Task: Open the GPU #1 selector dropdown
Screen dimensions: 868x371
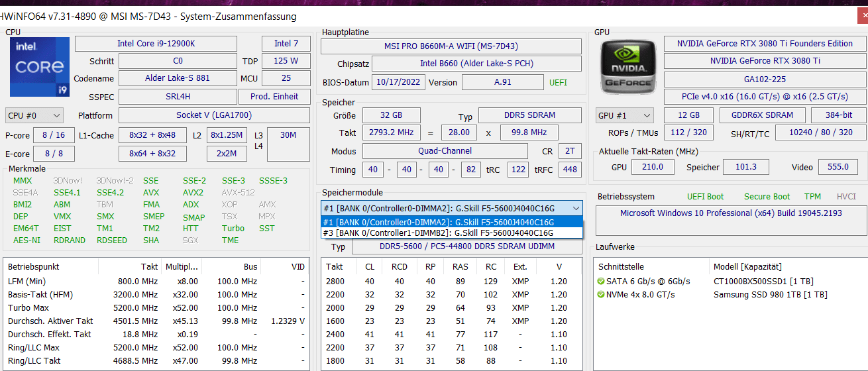Action: 624,115
